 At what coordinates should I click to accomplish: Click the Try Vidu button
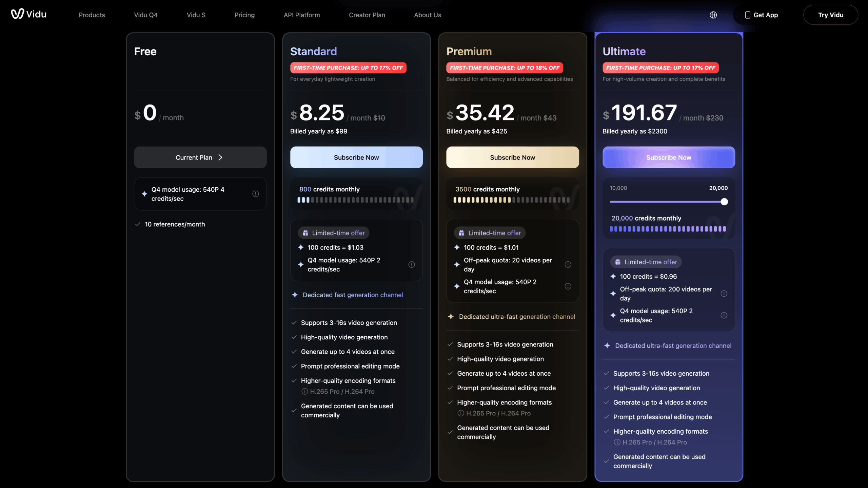click(x=830, y=15)
